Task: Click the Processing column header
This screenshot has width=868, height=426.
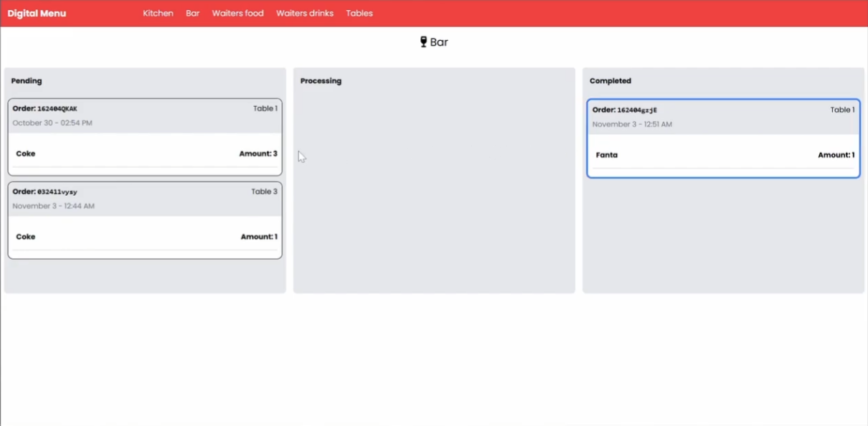Action: (x=321, y=81)
